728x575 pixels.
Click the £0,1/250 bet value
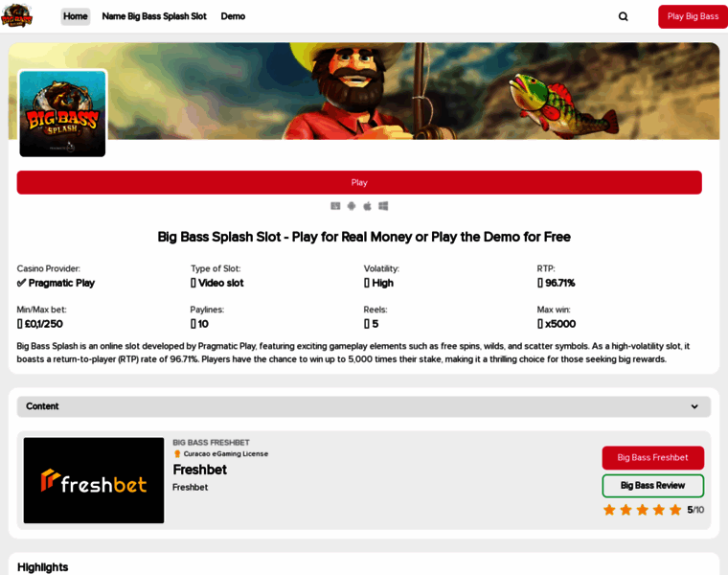click(x=44, y=324)
